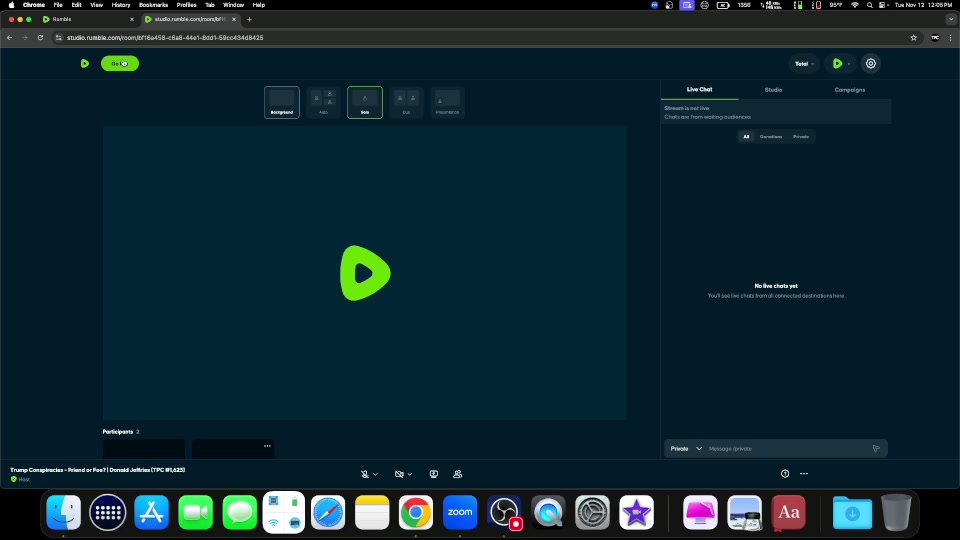
Task: Open the help question mark icon
Action: coord(785,474)
